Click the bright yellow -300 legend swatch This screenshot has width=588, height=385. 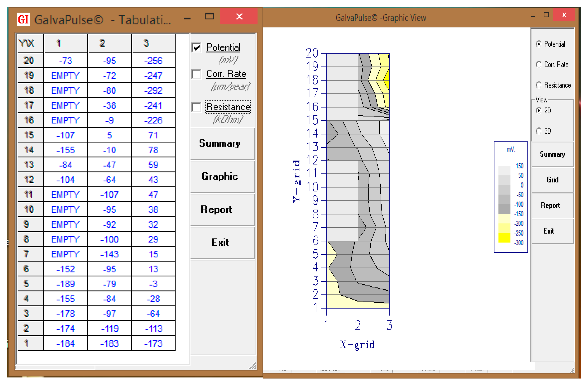(504, 238)
